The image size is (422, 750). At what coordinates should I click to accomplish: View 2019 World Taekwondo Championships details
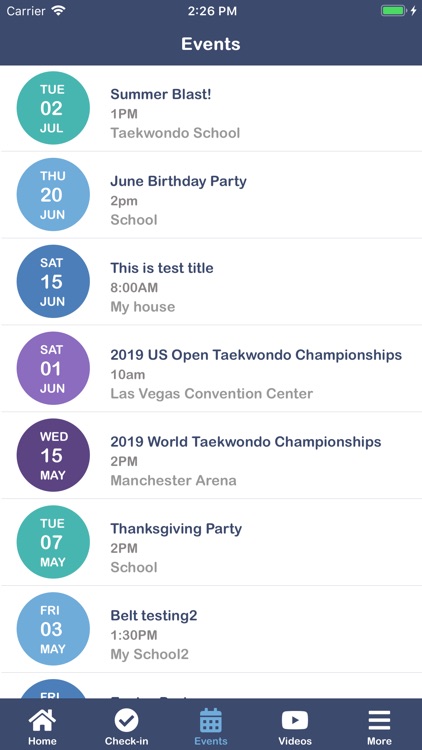coord(211,455)
